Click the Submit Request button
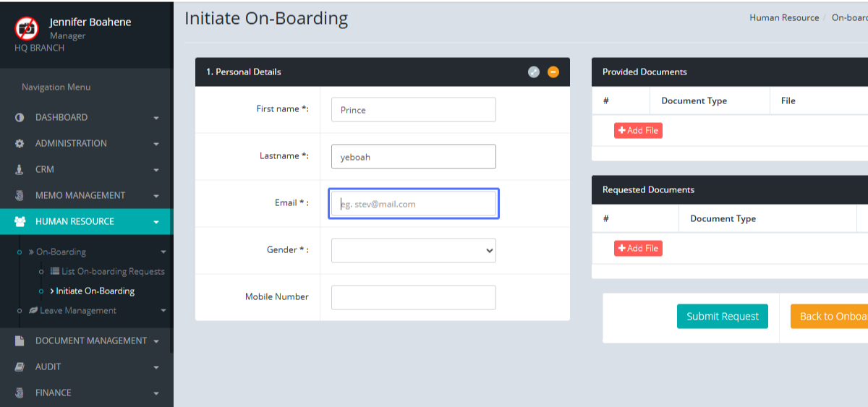868x407 pixels. click(722, 317)
